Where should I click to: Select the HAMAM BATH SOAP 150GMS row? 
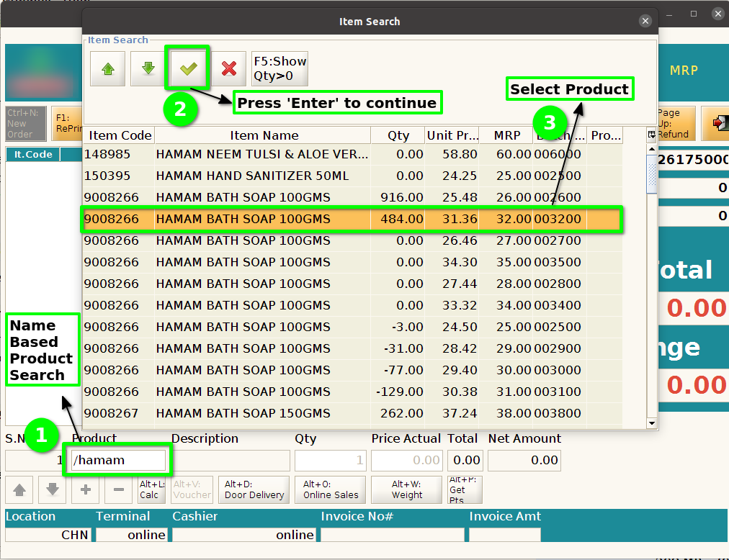pos(352,414)
